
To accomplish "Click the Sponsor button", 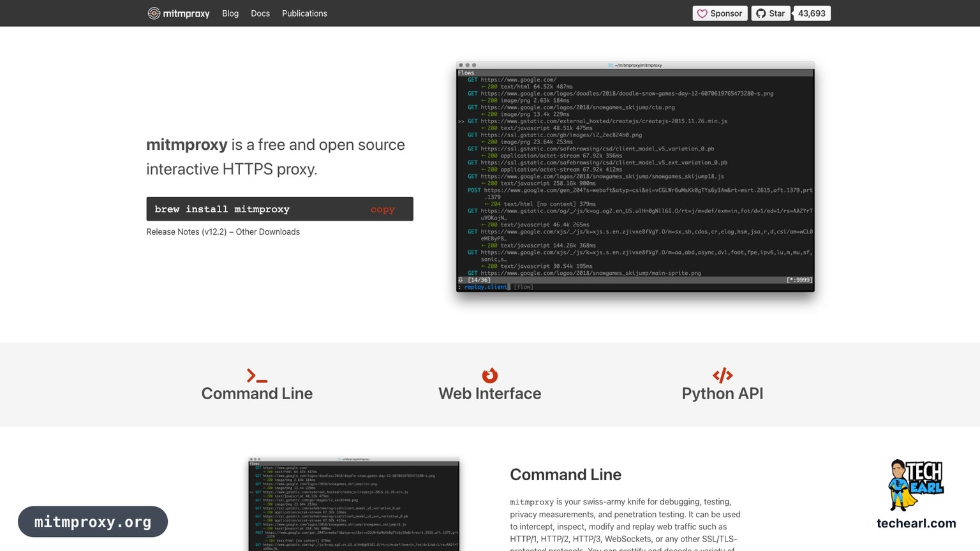I will click(720, 13).
